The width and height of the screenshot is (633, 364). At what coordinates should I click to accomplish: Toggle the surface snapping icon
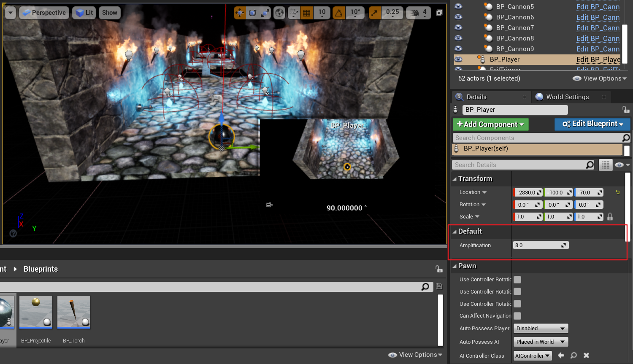click(294, 13)
